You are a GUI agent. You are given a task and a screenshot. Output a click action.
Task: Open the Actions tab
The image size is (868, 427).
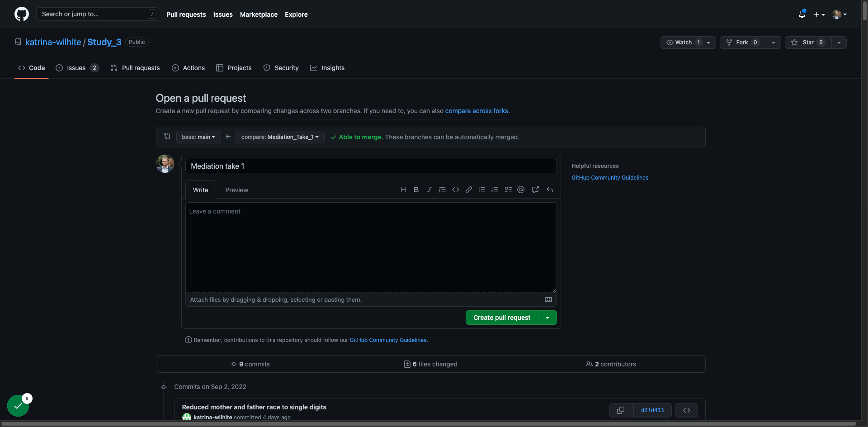coord(189,68)
